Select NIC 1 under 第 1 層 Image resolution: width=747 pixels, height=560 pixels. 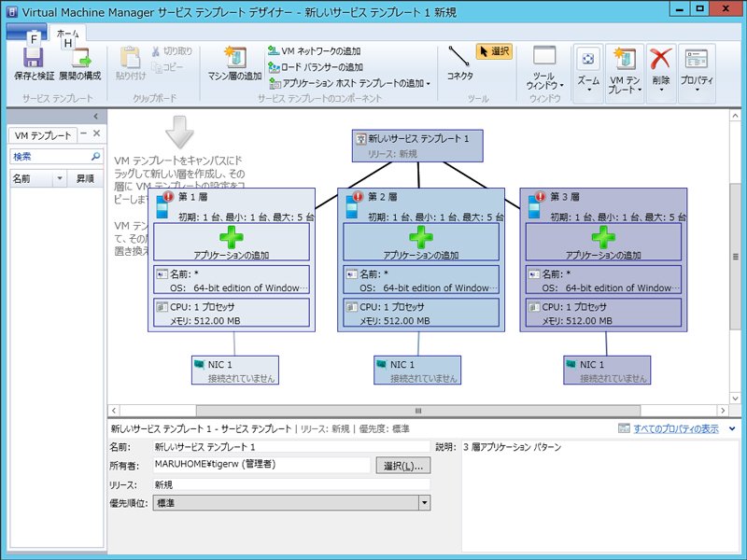click(235, 370)
